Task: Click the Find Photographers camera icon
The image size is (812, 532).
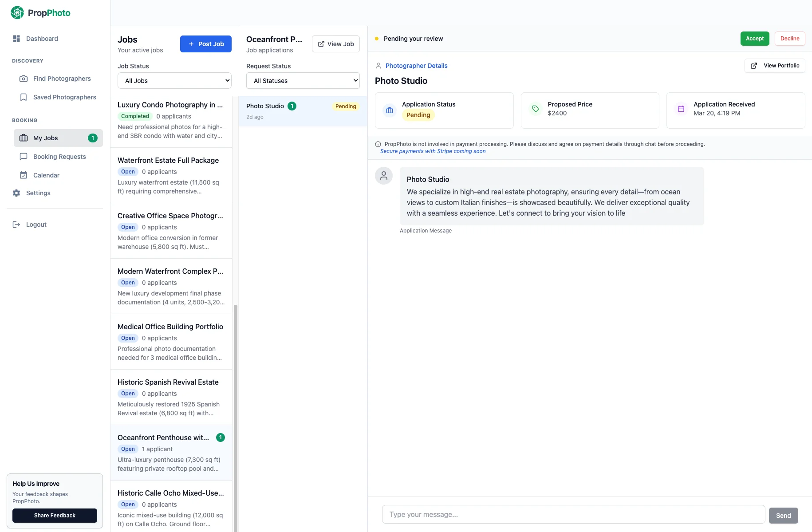Action: coord(24,79)
